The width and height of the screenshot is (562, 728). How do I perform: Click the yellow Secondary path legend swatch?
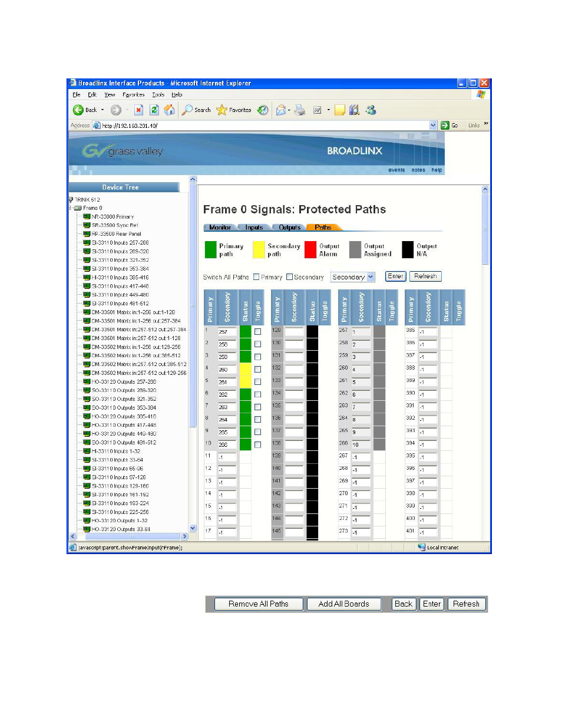259,250
